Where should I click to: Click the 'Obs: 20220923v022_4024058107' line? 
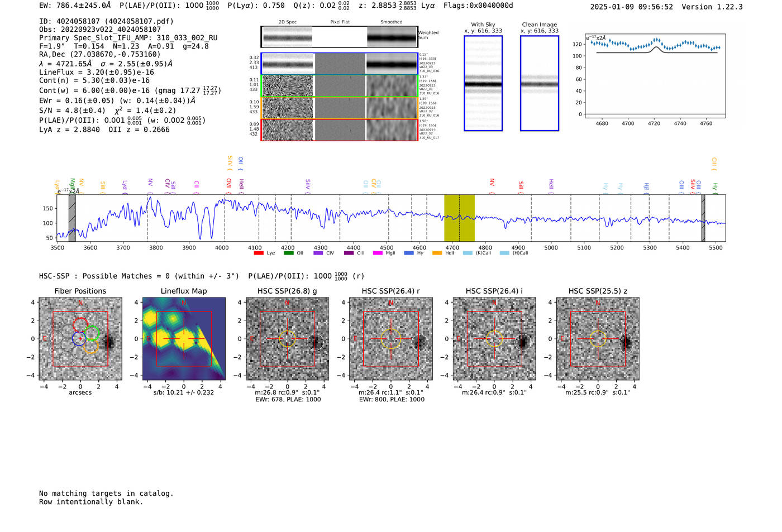(100, 29)
